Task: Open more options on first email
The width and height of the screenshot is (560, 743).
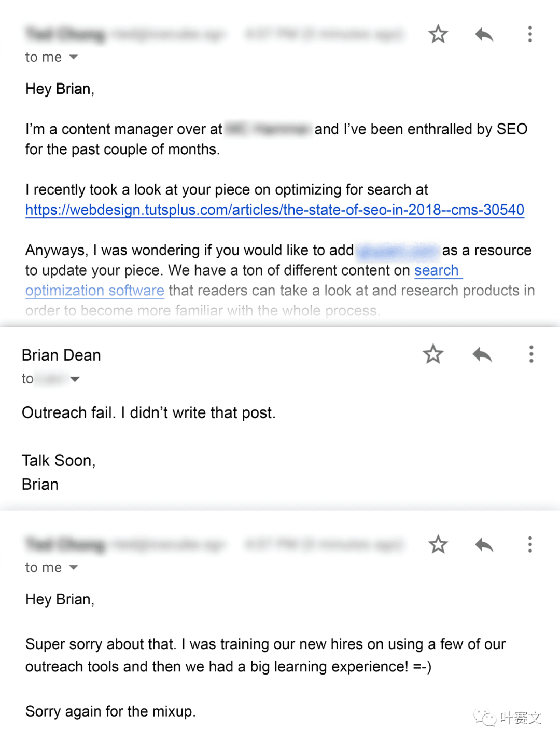Action: [529, 34]
